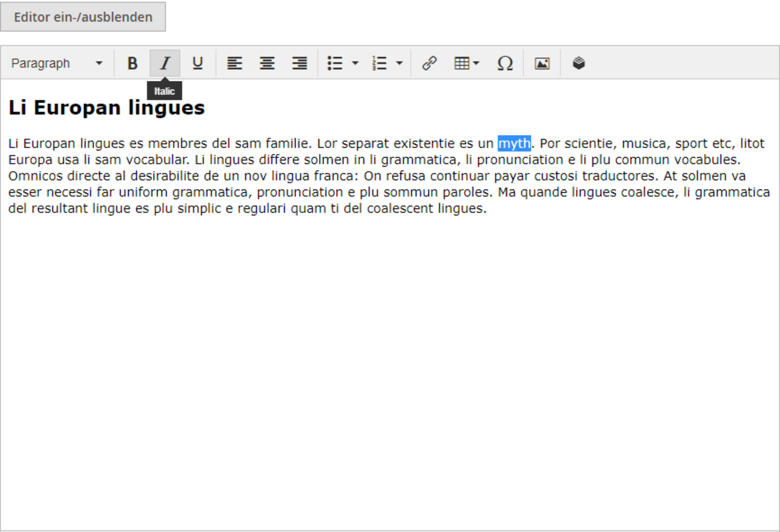The width and height of the screenshot is (780, 532).
Task: Open the Paragraph format dropdown
Action: tap(57, 63)
